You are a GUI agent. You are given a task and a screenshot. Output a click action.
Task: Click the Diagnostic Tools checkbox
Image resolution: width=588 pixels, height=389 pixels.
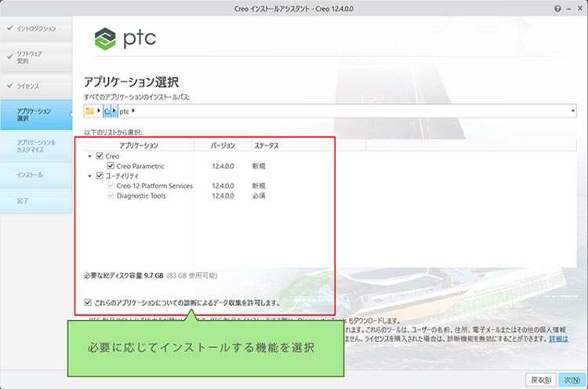tap(111, 195)
